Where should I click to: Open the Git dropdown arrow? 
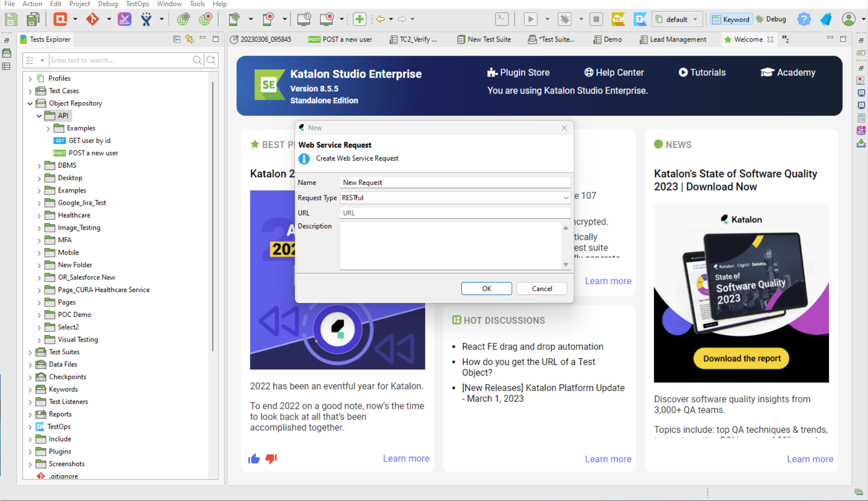[x=109, y=19]
